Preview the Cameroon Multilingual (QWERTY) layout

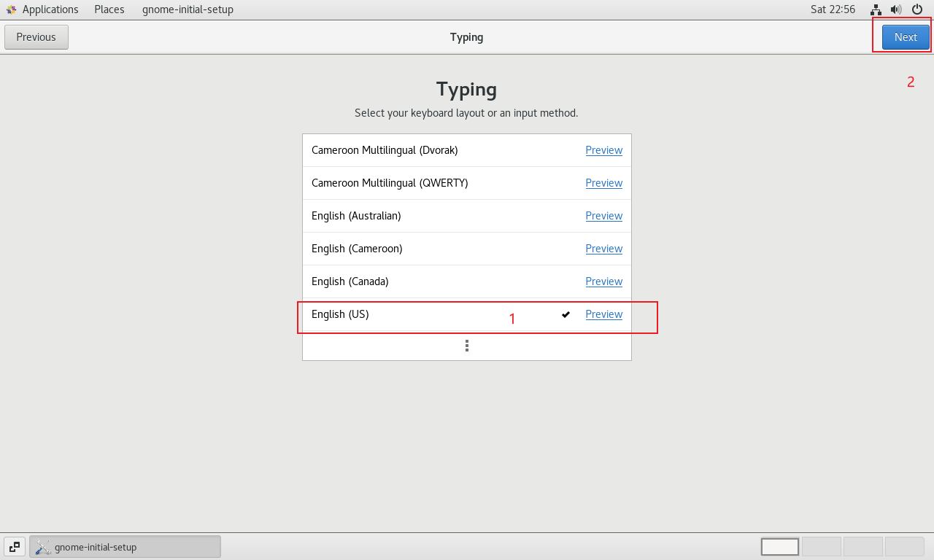(x=603, y=183)
